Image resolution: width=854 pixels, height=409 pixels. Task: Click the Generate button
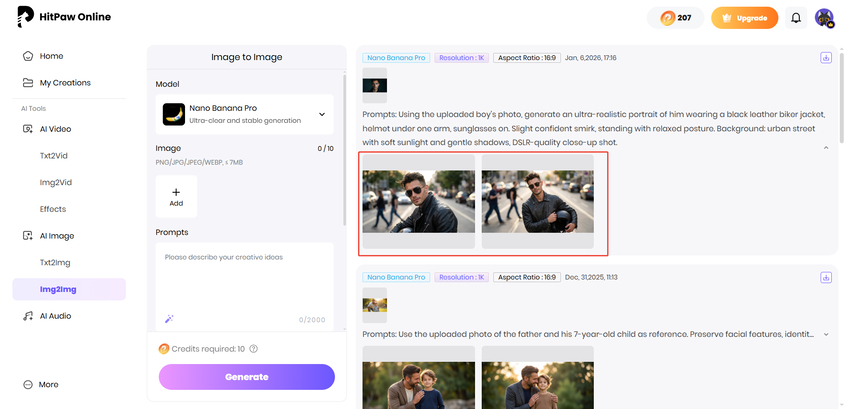[246, 377]
